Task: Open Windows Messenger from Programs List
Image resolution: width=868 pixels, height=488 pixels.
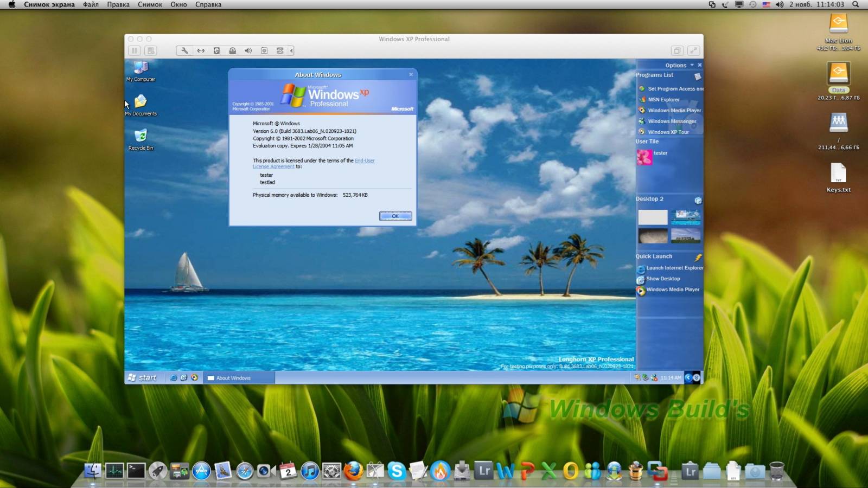Action: (667, 121)
